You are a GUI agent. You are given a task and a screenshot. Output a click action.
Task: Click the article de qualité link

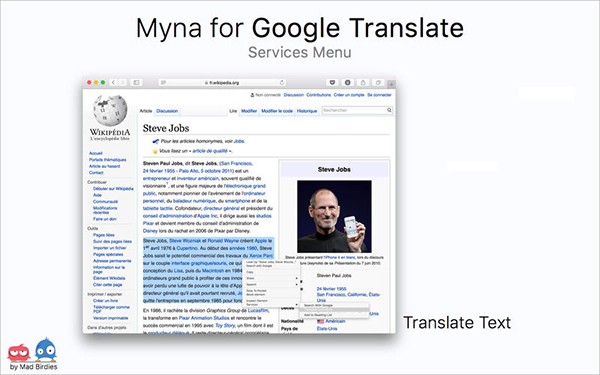(x=210, y=151)
